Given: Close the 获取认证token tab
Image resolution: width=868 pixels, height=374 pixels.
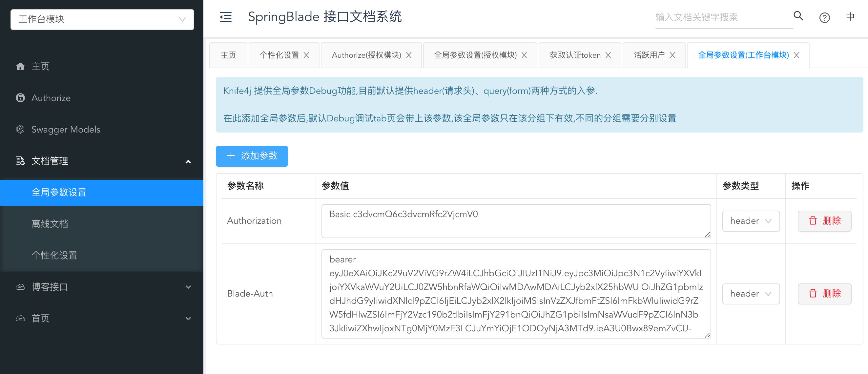Looking at the screenshot, I should [x=608, y=55].
